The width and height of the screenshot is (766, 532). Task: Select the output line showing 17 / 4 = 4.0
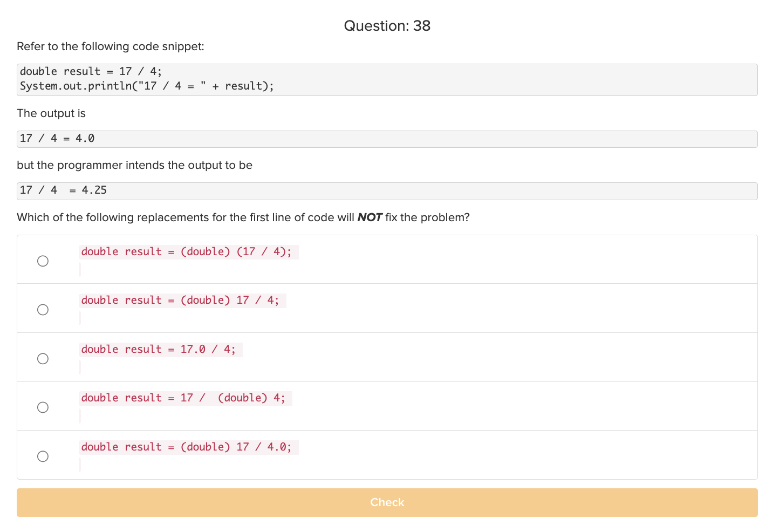[x=387, y=139]
